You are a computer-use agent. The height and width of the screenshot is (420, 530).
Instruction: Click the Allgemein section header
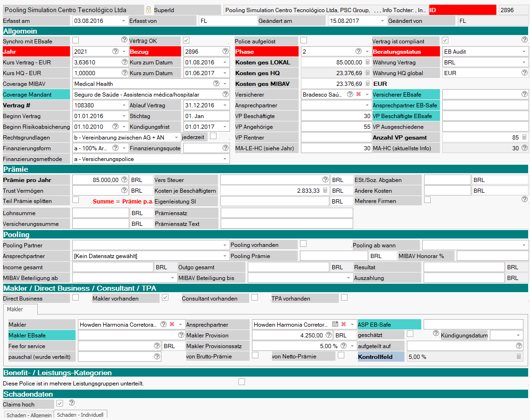[x=265, y=31]
